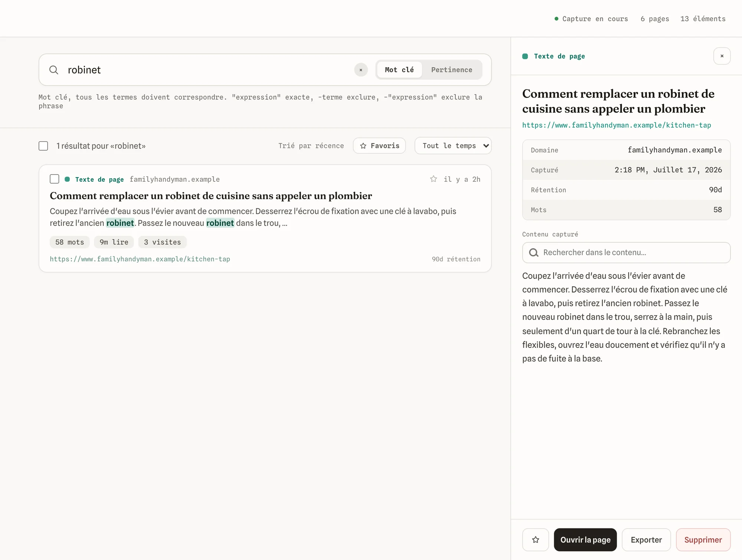Click the Ouvrir la page button
742x560 pixels.
click(x=585, y=540)
